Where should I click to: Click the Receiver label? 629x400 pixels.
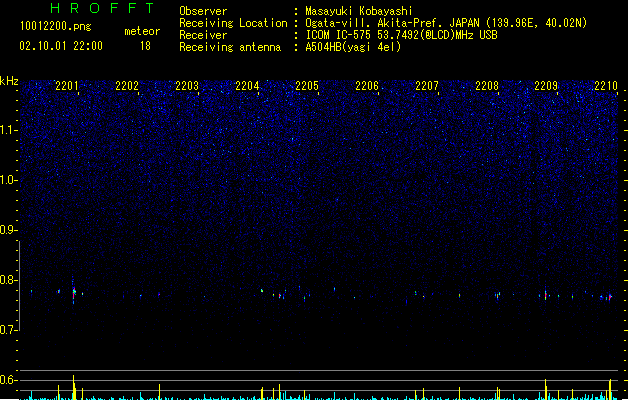(203, 35)
